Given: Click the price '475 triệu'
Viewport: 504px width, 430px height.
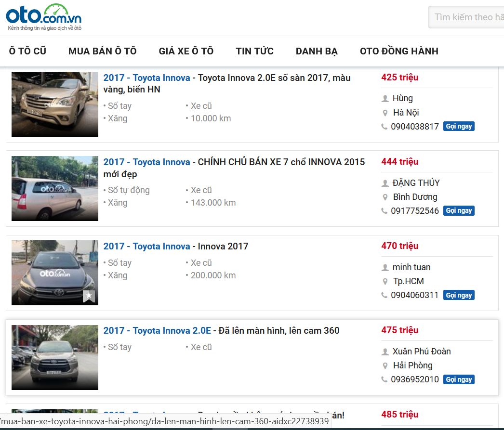Looking at the screenshot, I should point(399,330).
